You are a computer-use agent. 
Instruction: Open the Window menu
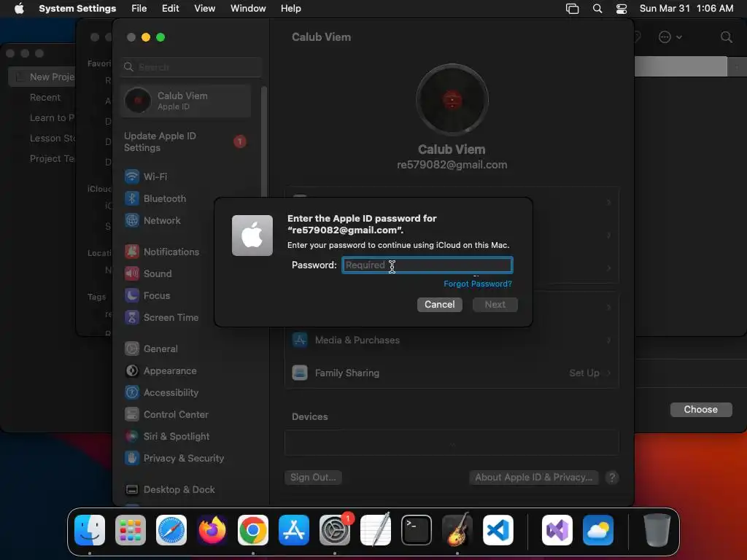248,9
